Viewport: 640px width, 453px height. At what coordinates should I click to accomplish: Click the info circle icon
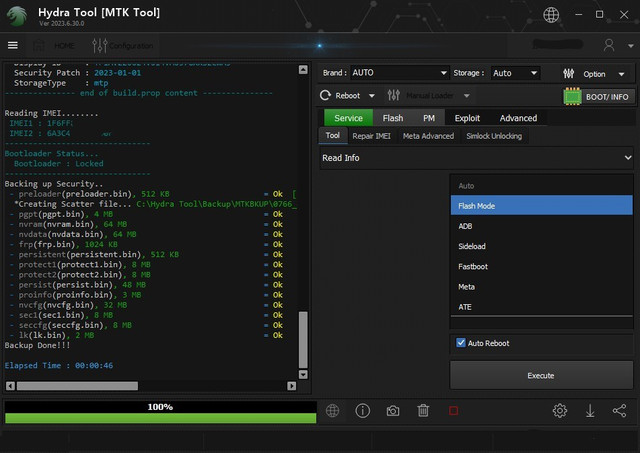[362, 411]
